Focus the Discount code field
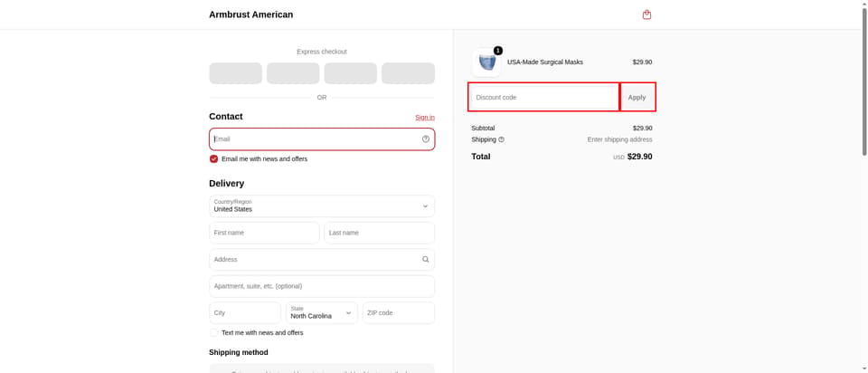Viewport: 868px width, 373px height. click(x=544, y=98)
